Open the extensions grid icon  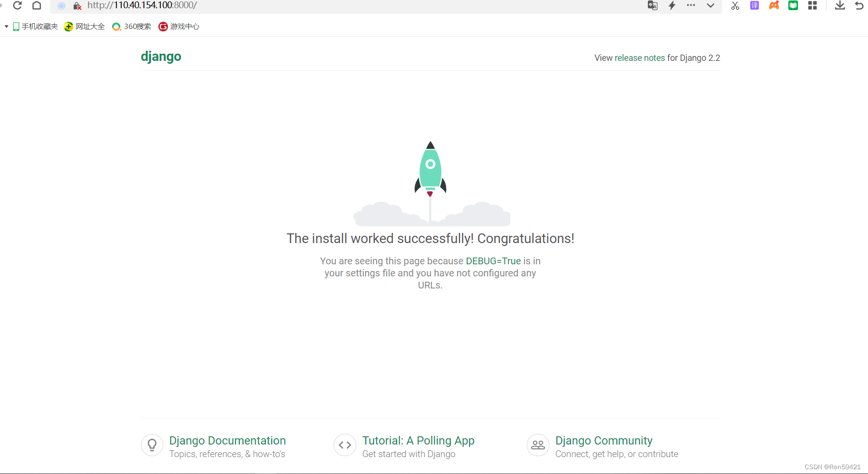click(812, 5)
